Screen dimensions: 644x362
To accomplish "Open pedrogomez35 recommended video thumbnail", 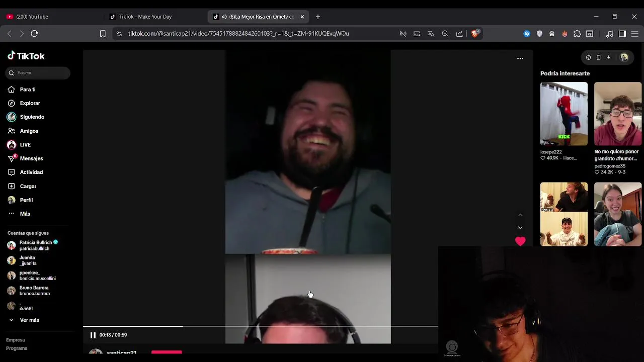I will (x=618, y=114).
